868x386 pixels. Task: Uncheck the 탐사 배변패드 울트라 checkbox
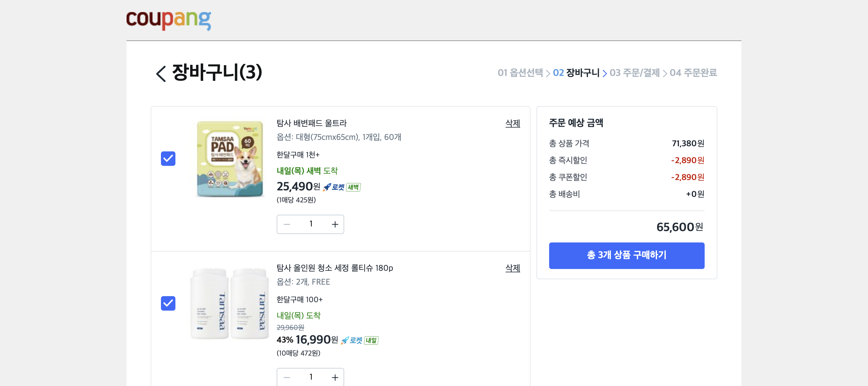click(168, 158)
